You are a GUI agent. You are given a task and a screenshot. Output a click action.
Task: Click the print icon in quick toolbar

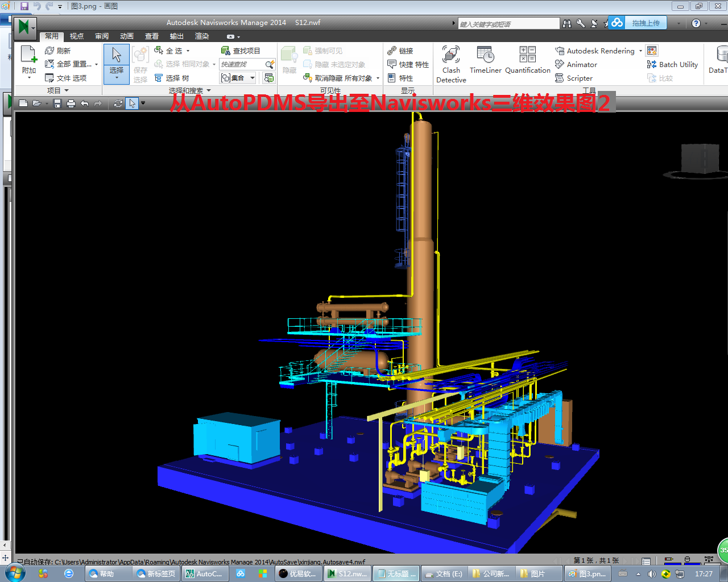click(71, 103)
